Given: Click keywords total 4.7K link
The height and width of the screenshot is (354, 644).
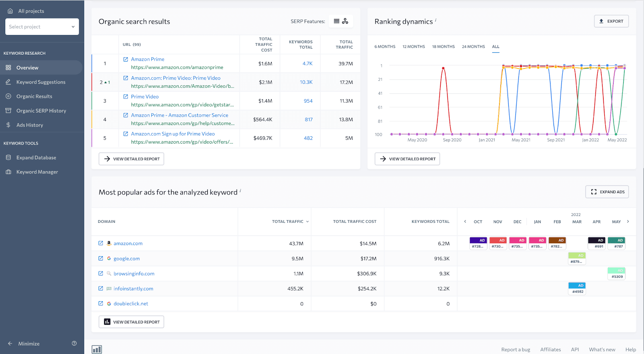Looking at the screenshot, I should 308,64.
